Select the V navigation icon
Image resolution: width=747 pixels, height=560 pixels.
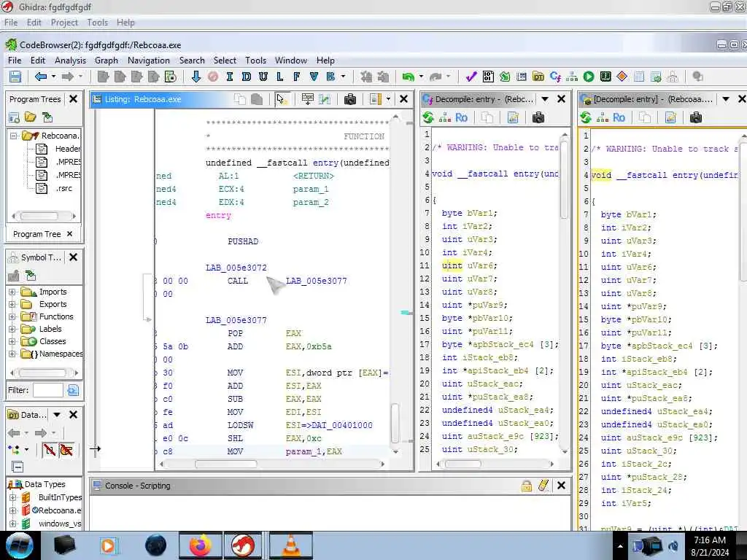point(313,77)
